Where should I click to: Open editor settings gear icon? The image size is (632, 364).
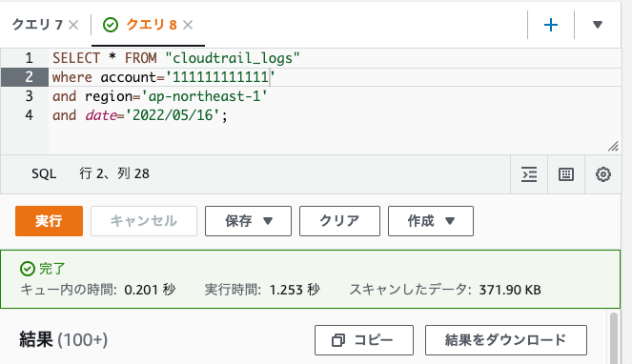[x=603, y=174]
